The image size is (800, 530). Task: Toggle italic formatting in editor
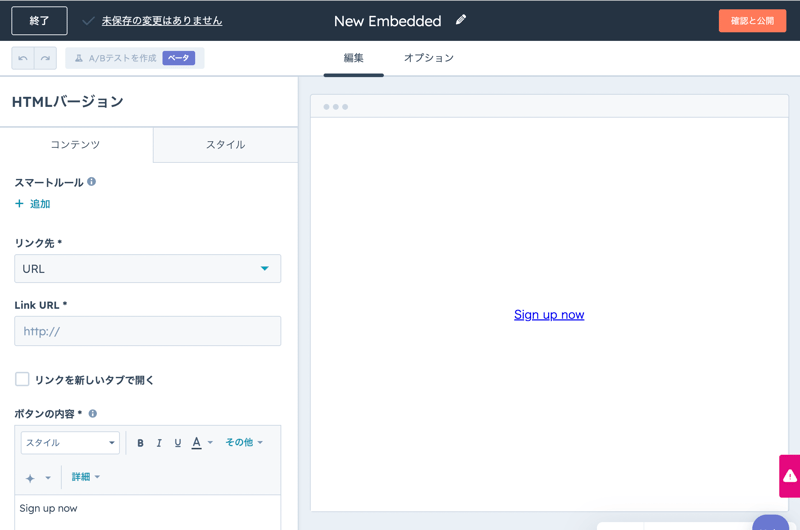coord(159,443)
